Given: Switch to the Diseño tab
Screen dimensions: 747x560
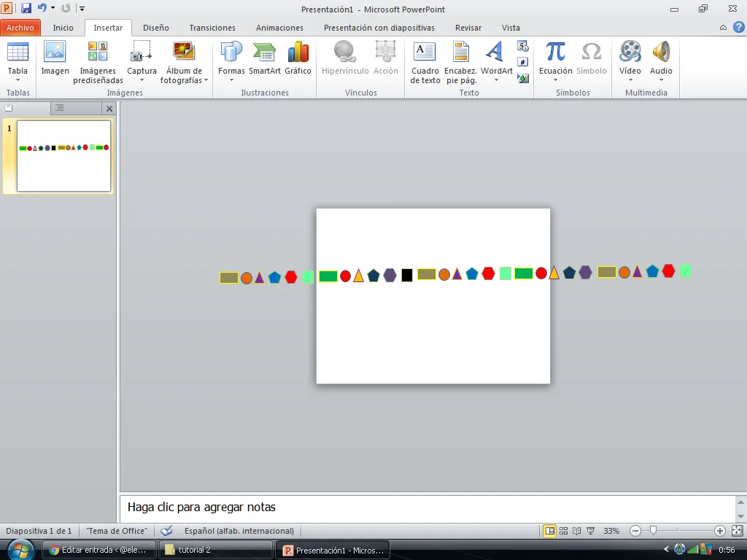Looking at the screenshot, I should tap(156, 28).
